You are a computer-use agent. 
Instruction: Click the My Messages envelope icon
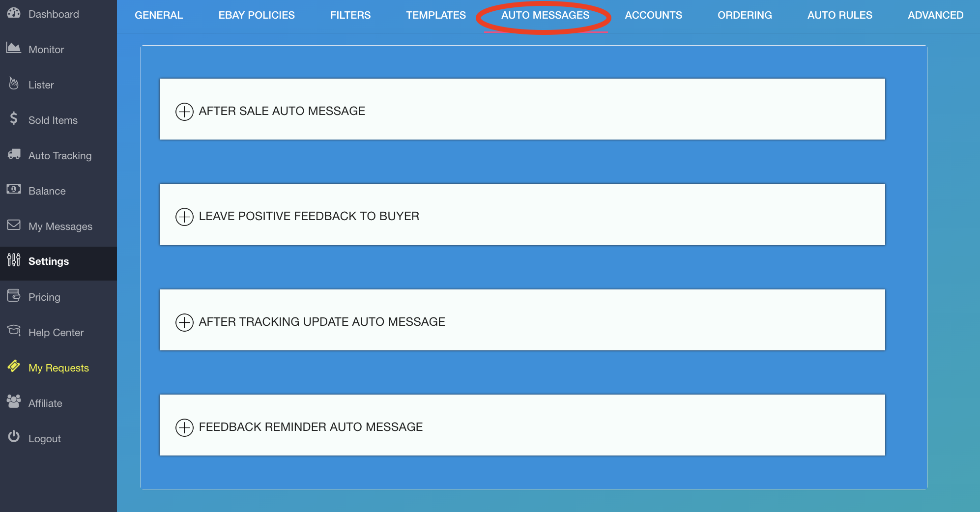pos(14,225)
